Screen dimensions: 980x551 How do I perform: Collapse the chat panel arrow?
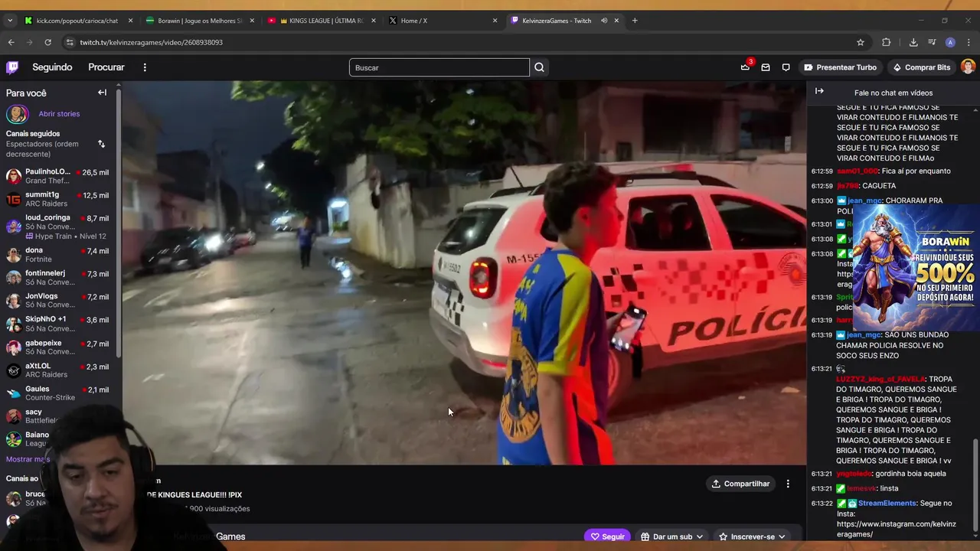point(819,92)
